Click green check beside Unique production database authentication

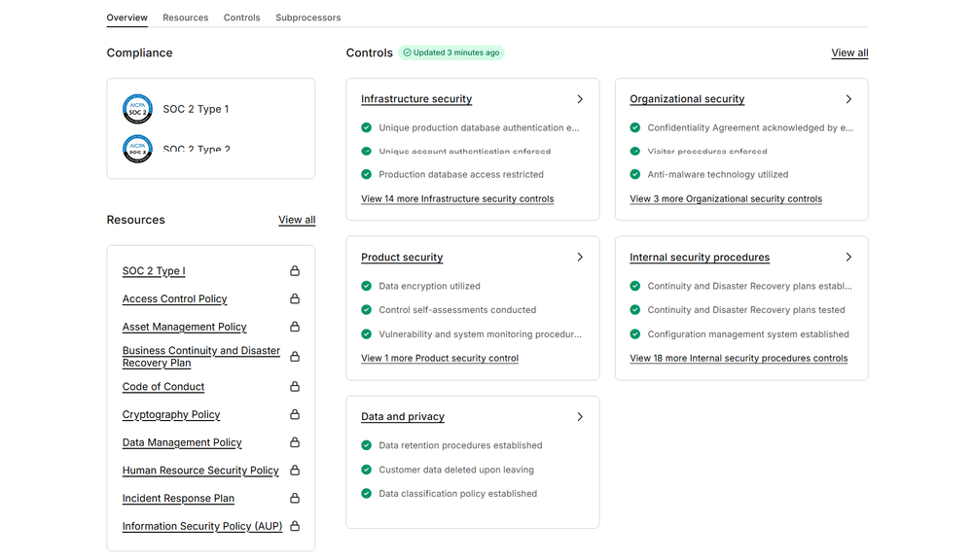tap(366, 127)
